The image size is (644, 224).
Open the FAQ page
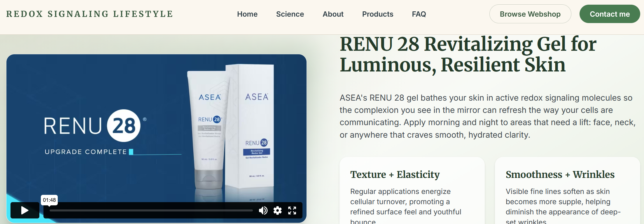[x=419, y=14]
